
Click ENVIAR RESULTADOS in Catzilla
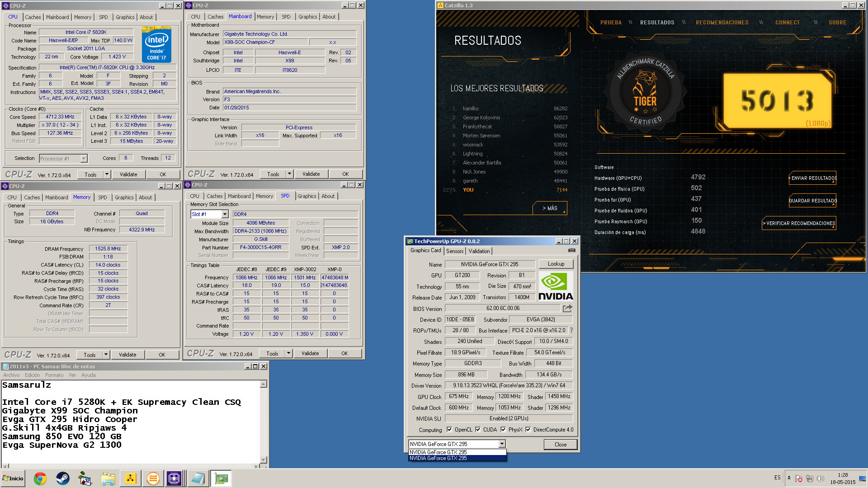pos(812,178)
